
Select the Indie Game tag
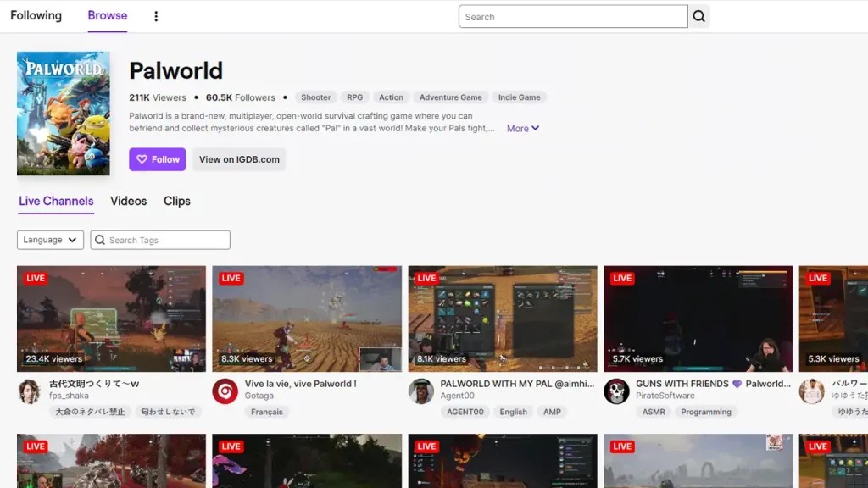[x=520, y=97]
